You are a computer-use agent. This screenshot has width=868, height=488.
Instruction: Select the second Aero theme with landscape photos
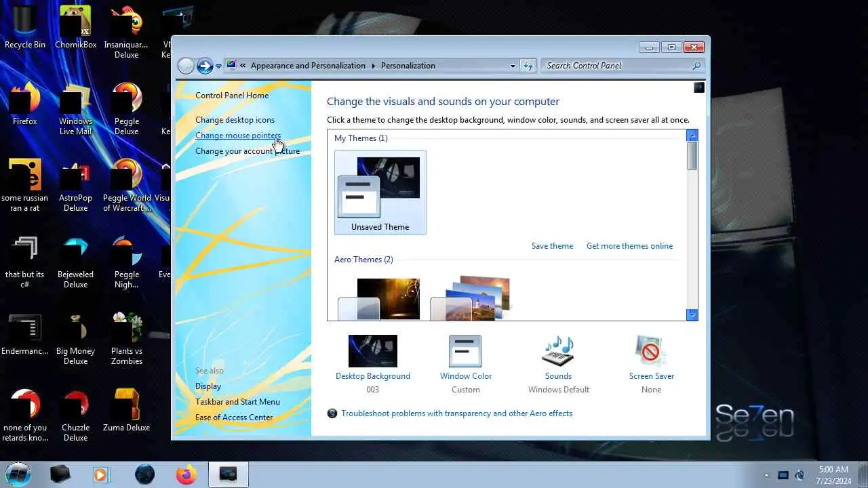pos(470,298)
